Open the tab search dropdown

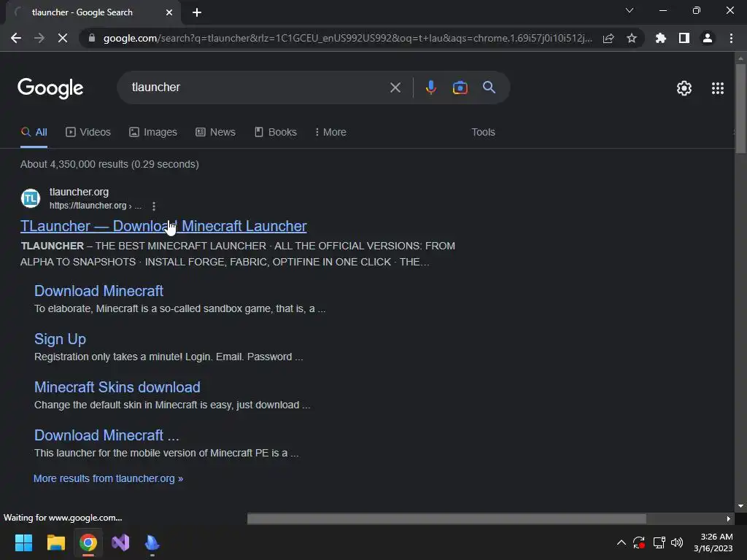point(630,10)
